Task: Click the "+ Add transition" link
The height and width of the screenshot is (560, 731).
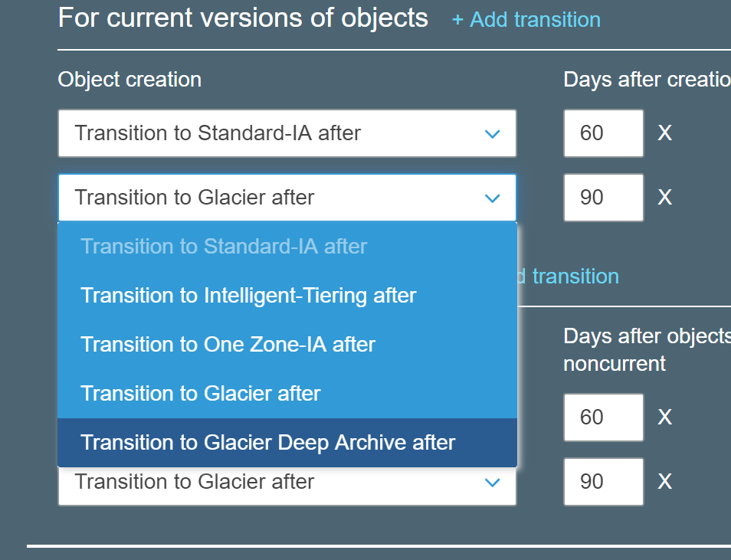Action: click(526, 19)
